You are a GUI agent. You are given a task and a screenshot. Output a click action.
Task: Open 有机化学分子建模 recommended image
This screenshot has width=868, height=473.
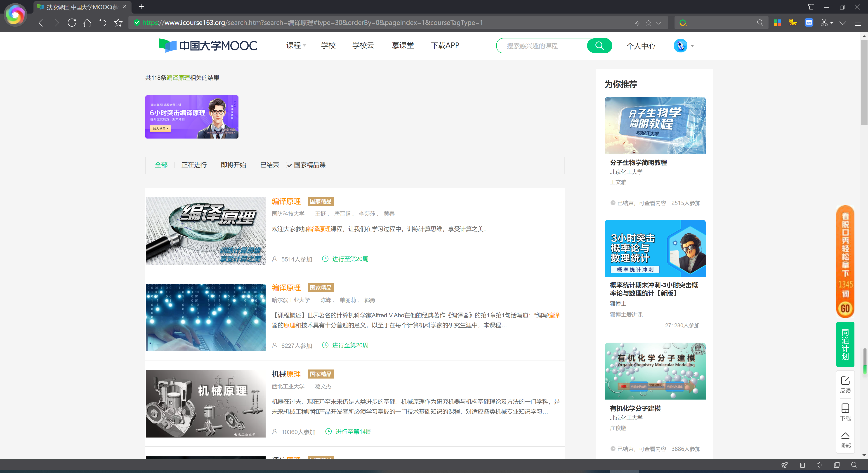[x=655, y=371]
